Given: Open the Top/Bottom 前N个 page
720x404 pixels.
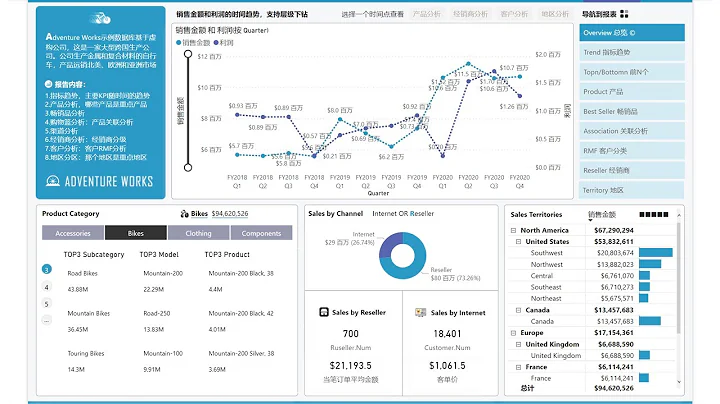Looking at the screenshot, I should pos(632,72).
